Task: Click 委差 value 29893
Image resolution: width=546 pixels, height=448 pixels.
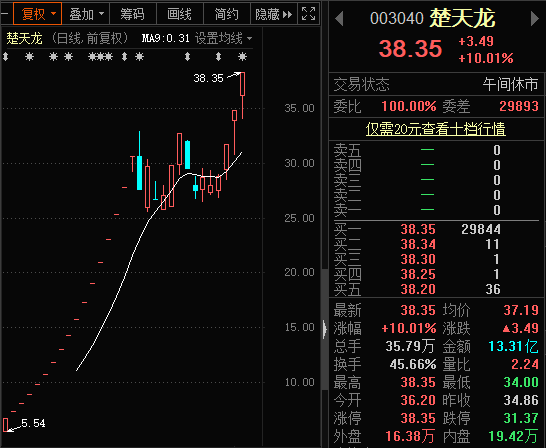Action: [519, 106]
